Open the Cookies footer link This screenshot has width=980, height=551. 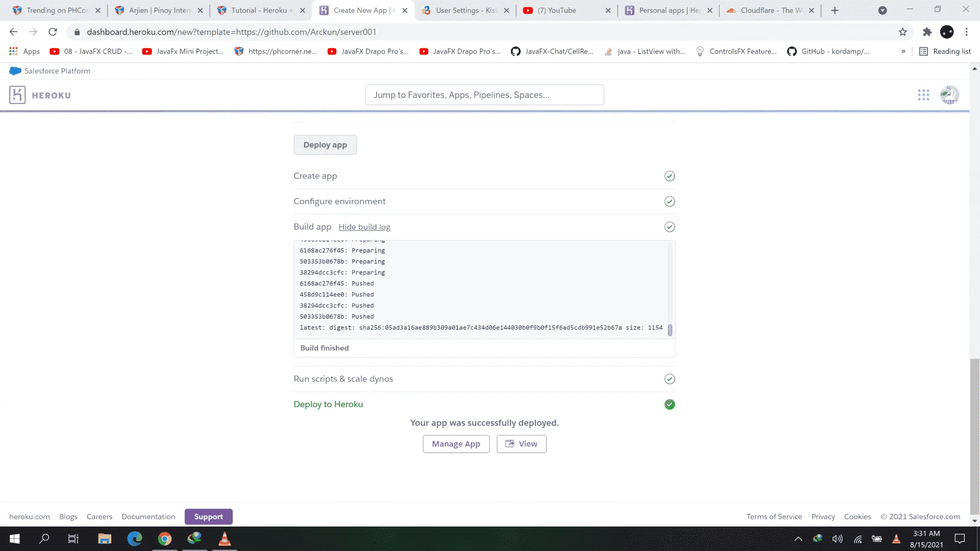point(857,517)
